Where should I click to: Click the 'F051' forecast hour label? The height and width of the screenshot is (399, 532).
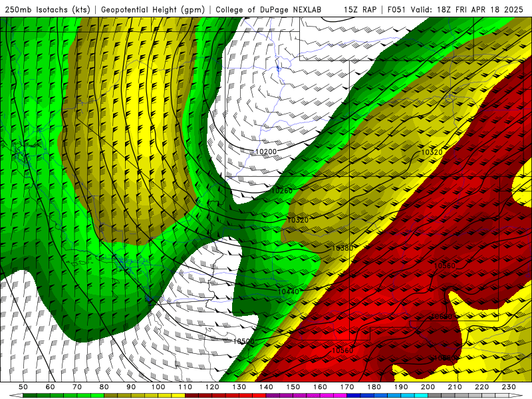pos(396,10)
